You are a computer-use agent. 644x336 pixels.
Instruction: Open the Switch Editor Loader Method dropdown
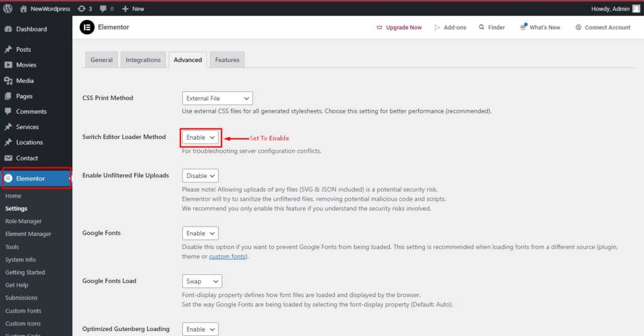point(201,138)
